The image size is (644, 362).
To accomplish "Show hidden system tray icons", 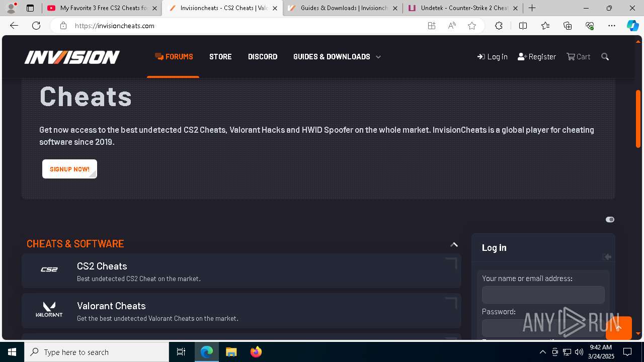I will point(542,352).
